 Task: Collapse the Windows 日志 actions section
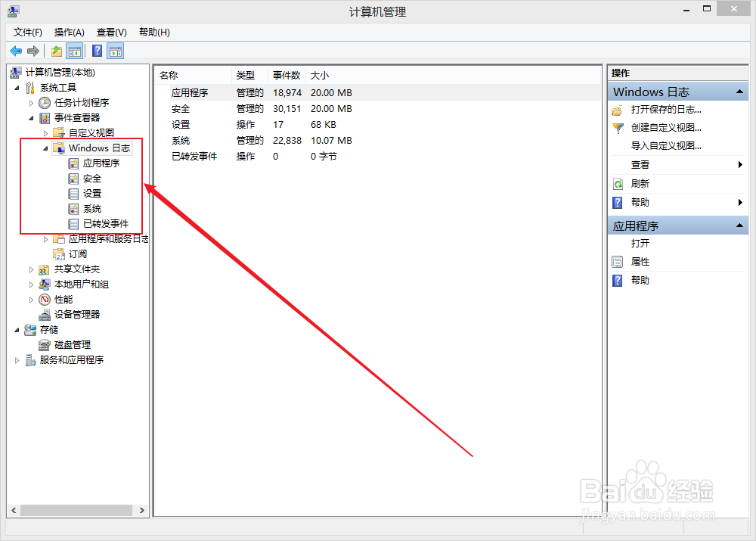coord(739,92)
